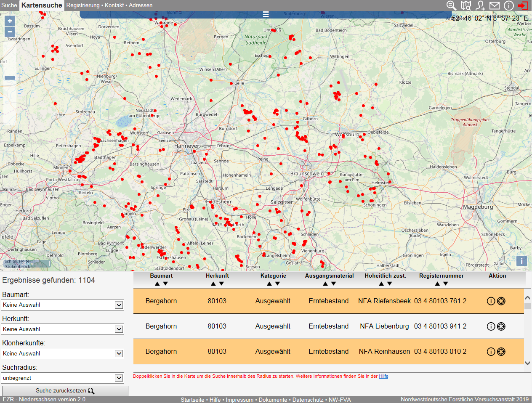Open the Registrierung menu item
532x403 pixels.
click(x=83, y=5)
